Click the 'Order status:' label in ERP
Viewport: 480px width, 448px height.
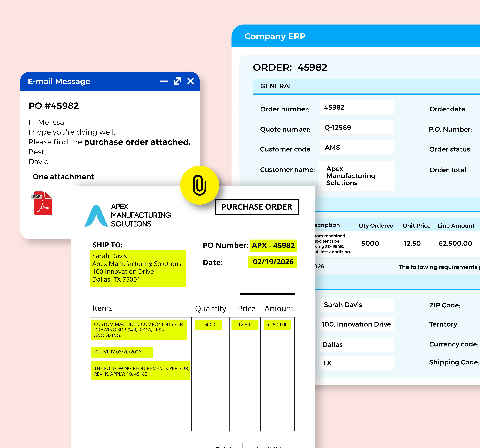(450, 149)
